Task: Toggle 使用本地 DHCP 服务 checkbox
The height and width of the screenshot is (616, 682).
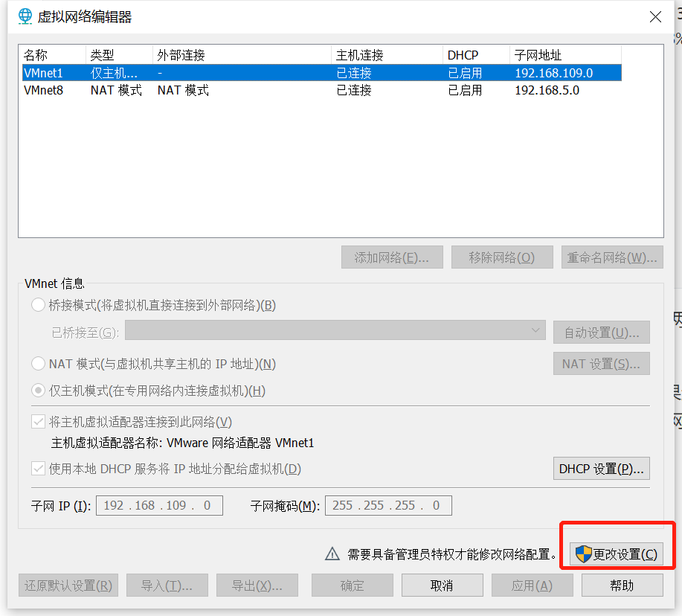Action: 38,469
